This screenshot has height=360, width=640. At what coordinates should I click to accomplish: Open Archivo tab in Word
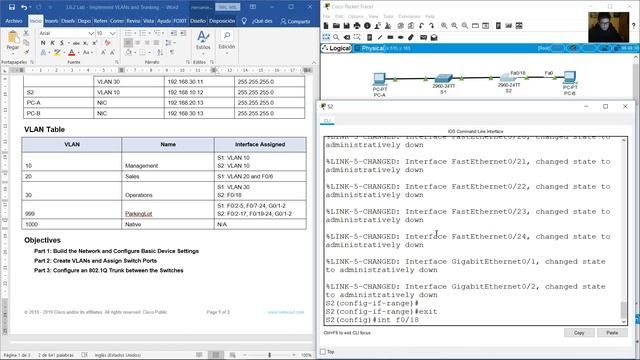coord(13,21)
